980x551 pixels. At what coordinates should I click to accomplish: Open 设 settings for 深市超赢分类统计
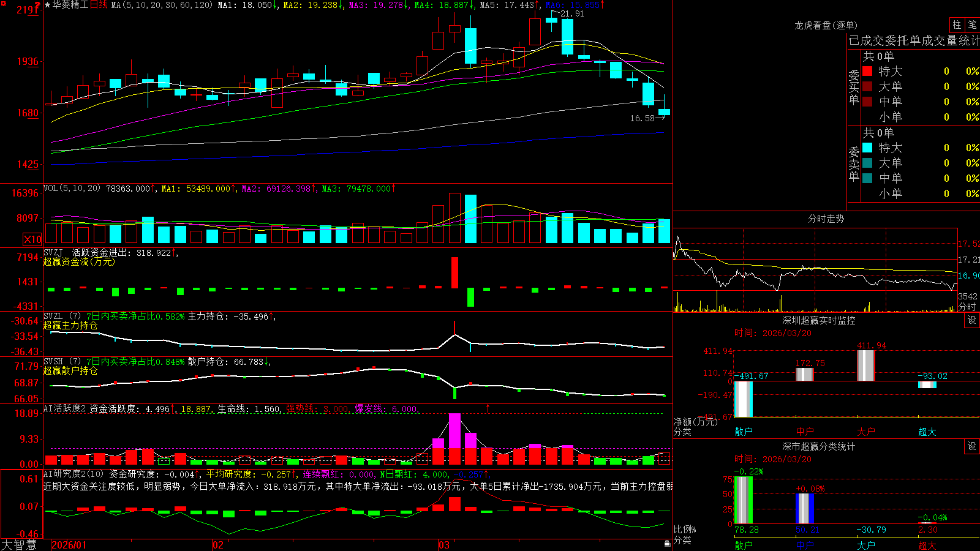pyautogui.click(x=972, y=446)
